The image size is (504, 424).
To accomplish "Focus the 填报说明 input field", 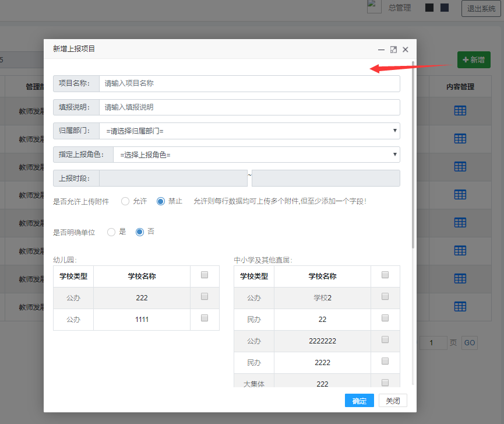I will click(x=249, y=107).
